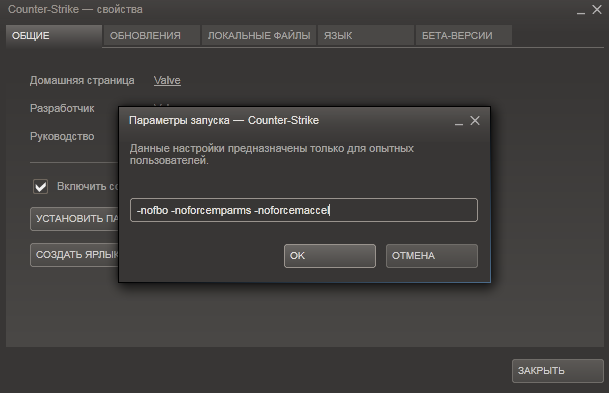Click the ЗАКРЫТЬ button in properties window
The image size is (609, 396).
pos(557,371)
